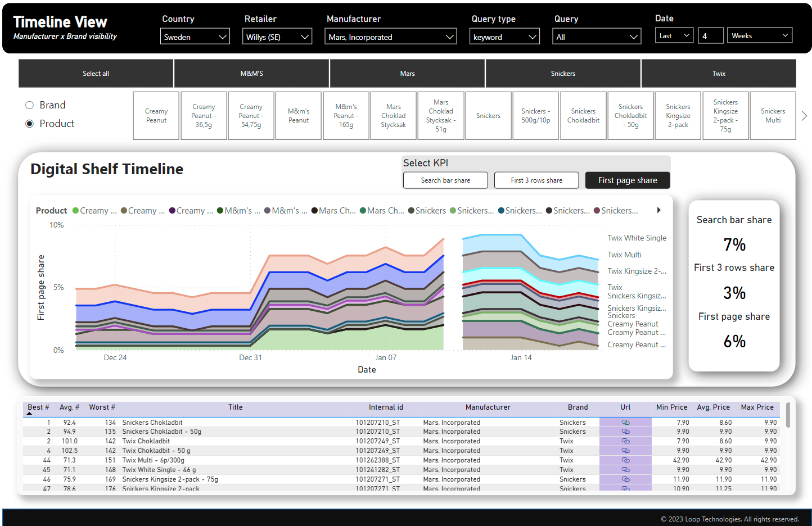Open URL link icon for Snickers Kingsize 2-pack - 75g
This screenshot has height=526, width=812.
625,479
